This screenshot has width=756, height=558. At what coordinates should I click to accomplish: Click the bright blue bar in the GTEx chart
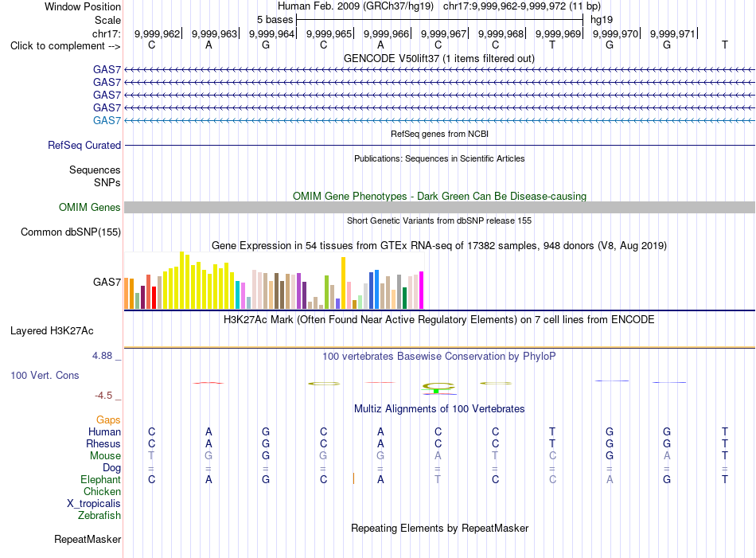click(x=377, y=290)
